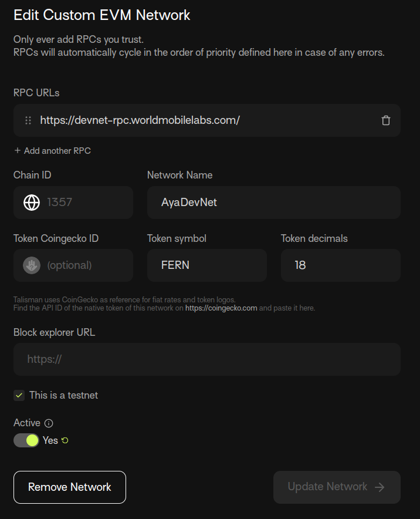Screen dimensions: 420x519
Task: Click the plus icon for adding RPC
Action: [x=18, y=150]
